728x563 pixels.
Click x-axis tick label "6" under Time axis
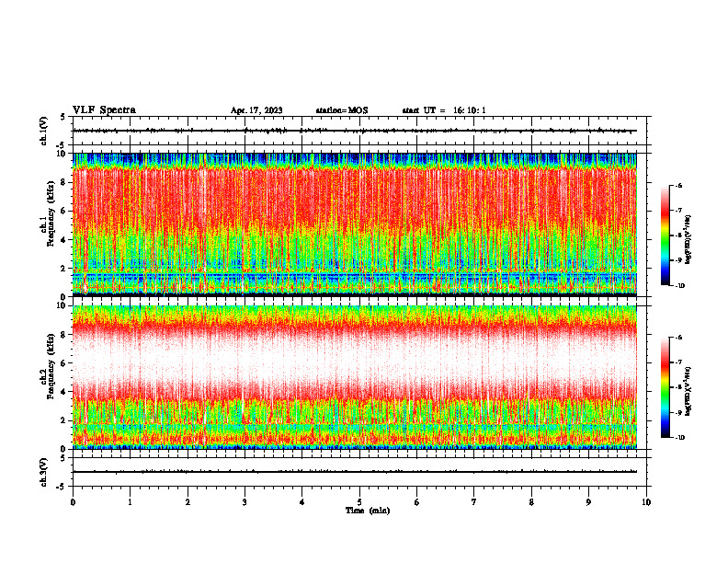point(417,502)
